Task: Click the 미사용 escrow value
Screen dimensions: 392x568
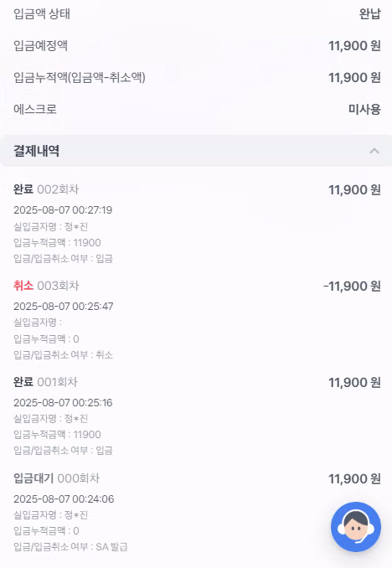Action: pyautogui.click(x=364, y=109)
